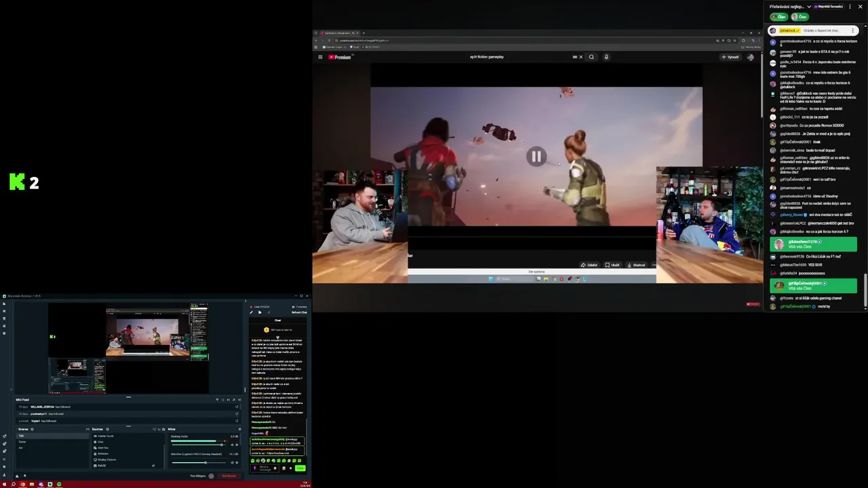Skip the Mini Feed alert
The height and width of the screenshot is (488, 868).
[x=229, y=400]
